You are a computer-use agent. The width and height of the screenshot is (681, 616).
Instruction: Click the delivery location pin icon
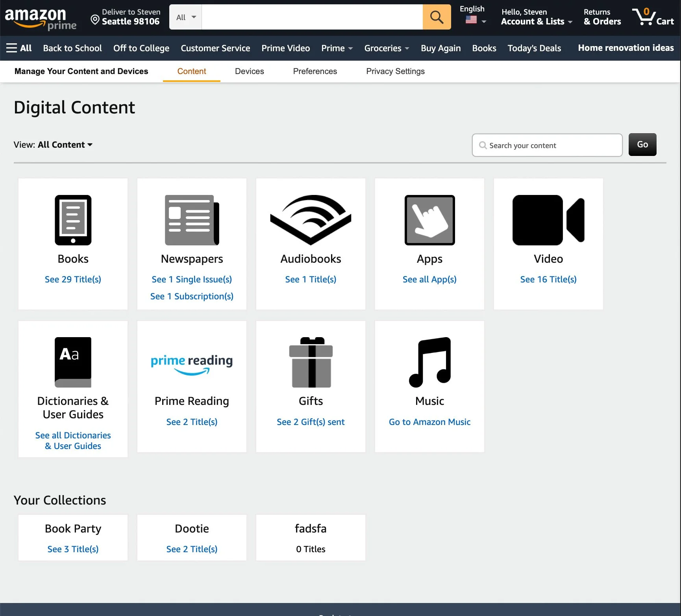click(x=95, y=19)
